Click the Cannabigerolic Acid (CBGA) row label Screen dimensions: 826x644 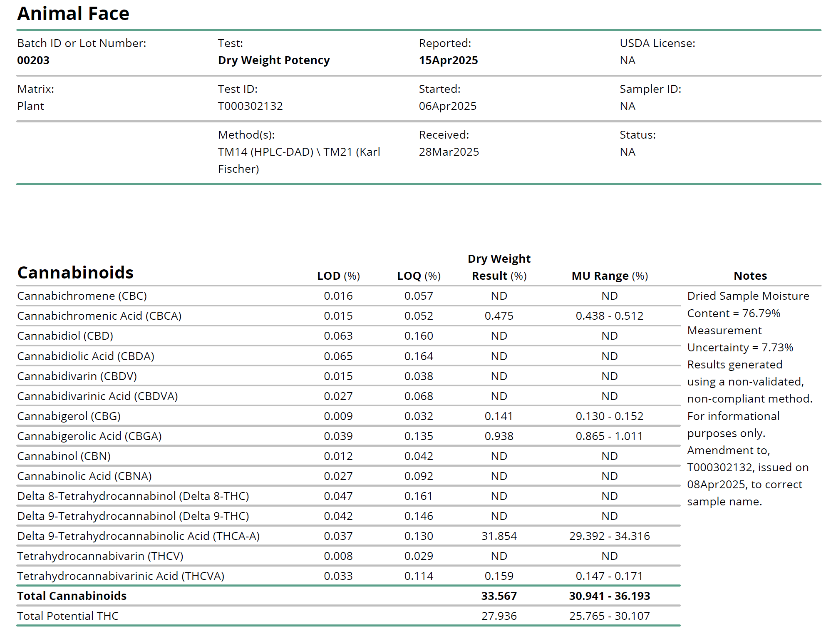(89, 436)
